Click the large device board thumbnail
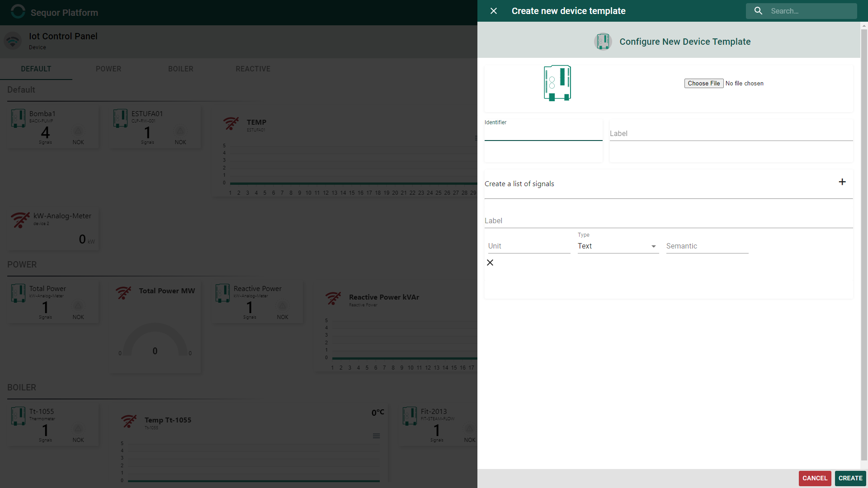This screenshot has height=488, width=868. (x=557, y=83)
